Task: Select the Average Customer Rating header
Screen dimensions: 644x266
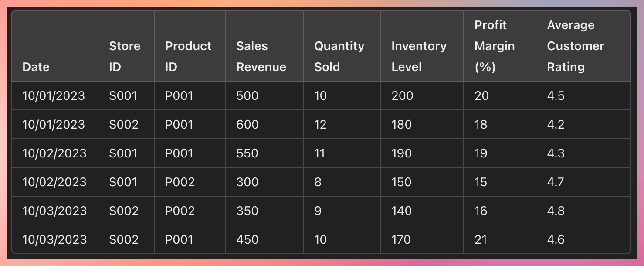Action: pos(576,46)
